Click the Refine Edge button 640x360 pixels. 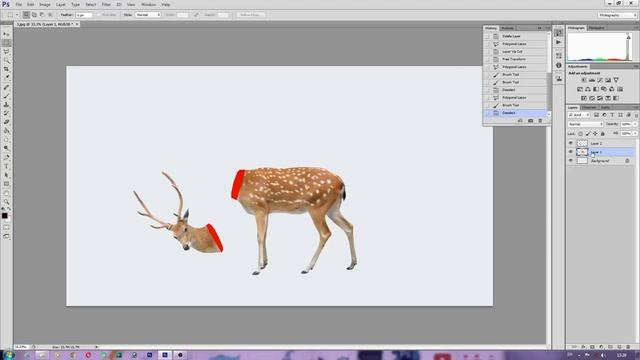coord(251,15)
